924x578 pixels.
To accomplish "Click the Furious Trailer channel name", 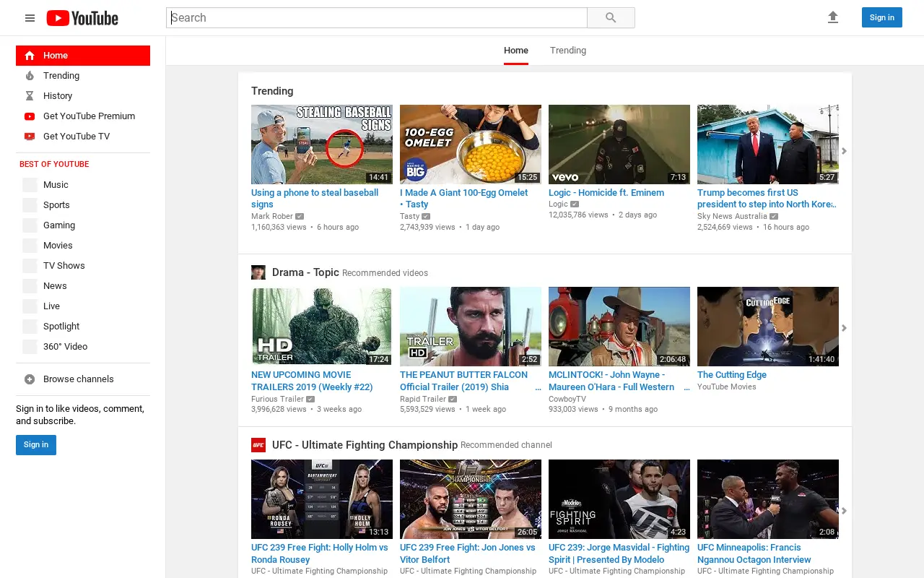I will pos(277,399).
